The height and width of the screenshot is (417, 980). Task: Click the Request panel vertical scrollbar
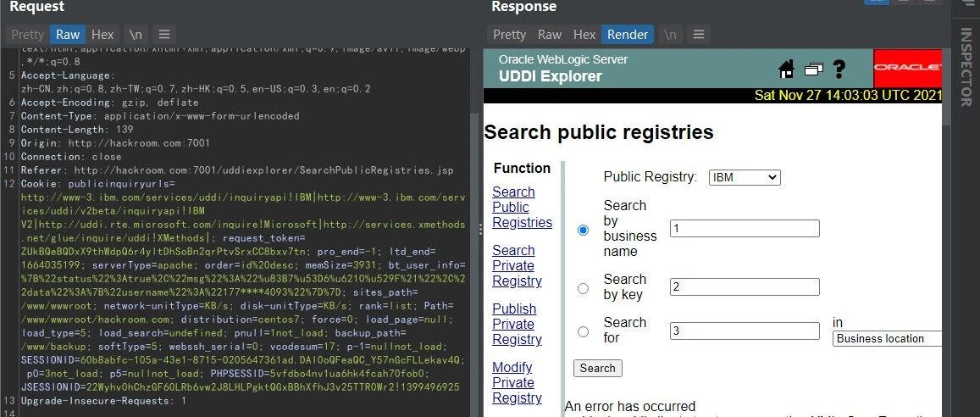pyautogui.click(x=473, y=265)
